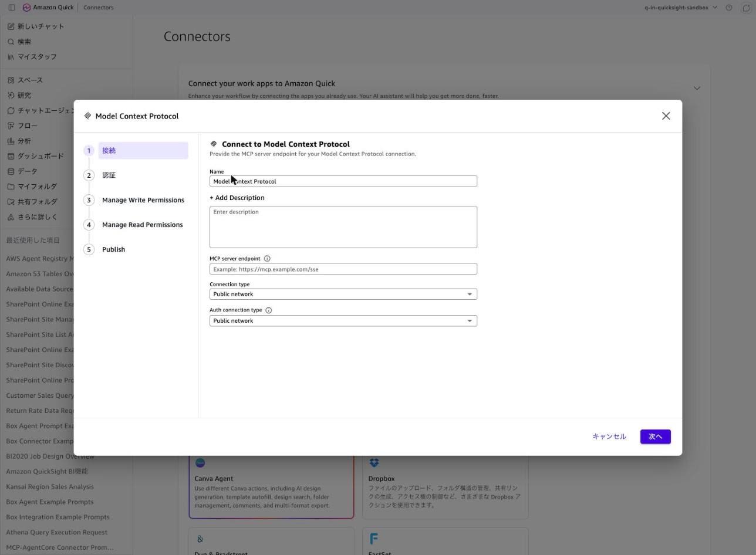Open the さらに詳しく sidebar link
756x555 pixels.
point(38,218)
